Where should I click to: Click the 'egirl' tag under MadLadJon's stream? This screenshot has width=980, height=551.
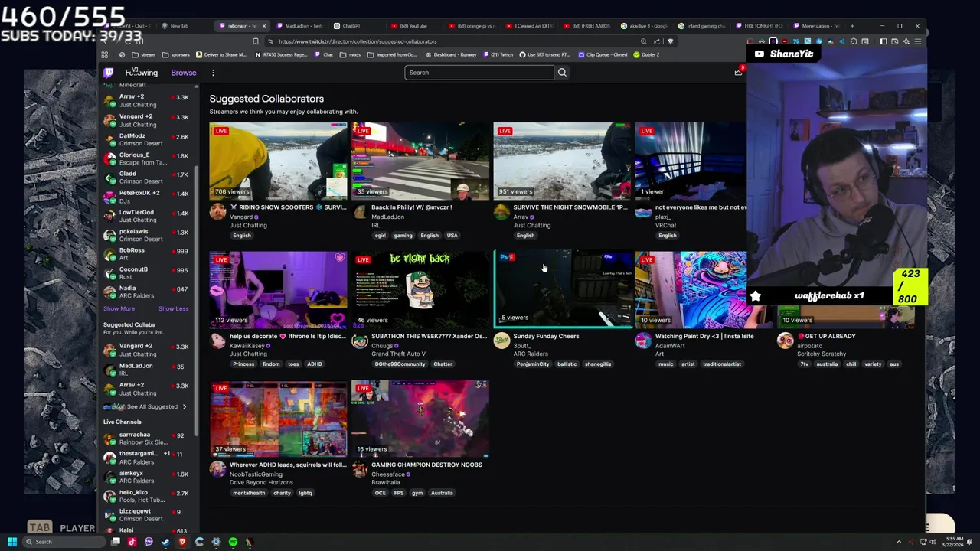tap(381, 236)
